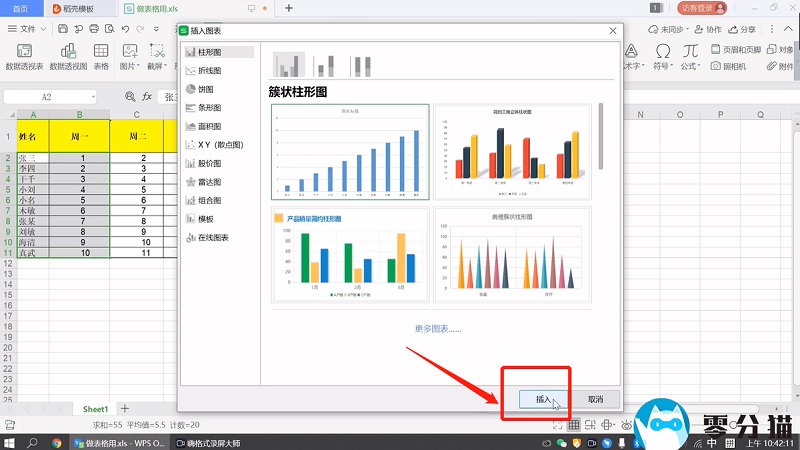Click the 附件 attachment icon

[780, 66]
